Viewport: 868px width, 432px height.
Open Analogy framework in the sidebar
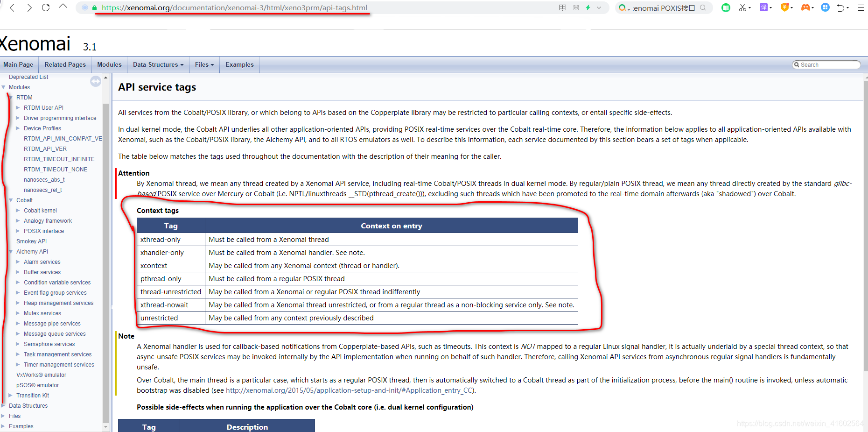point(48,221)
